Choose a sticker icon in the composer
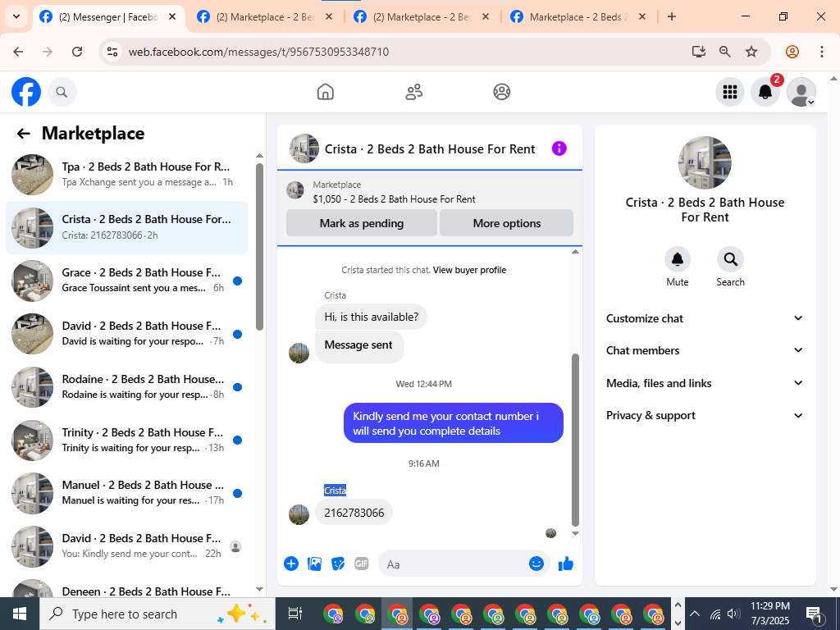Viewport: 840px width, 630px height. [338, 564]
